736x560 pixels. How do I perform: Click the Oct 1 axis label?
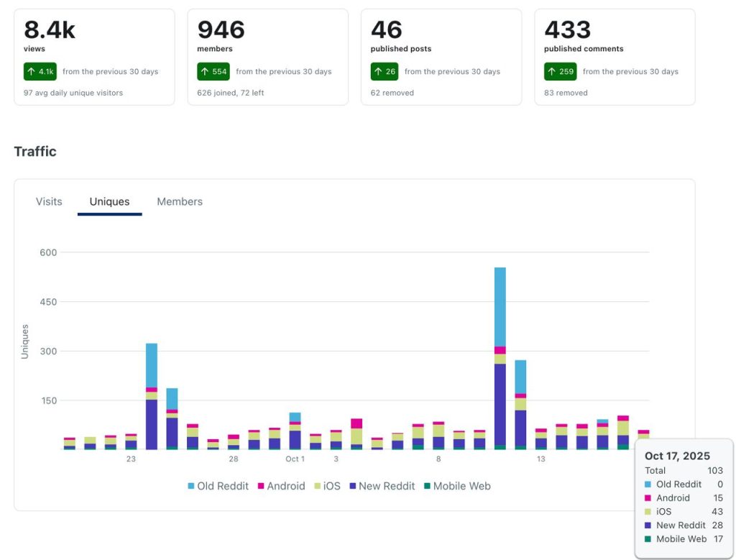click(x=295, y=459)
